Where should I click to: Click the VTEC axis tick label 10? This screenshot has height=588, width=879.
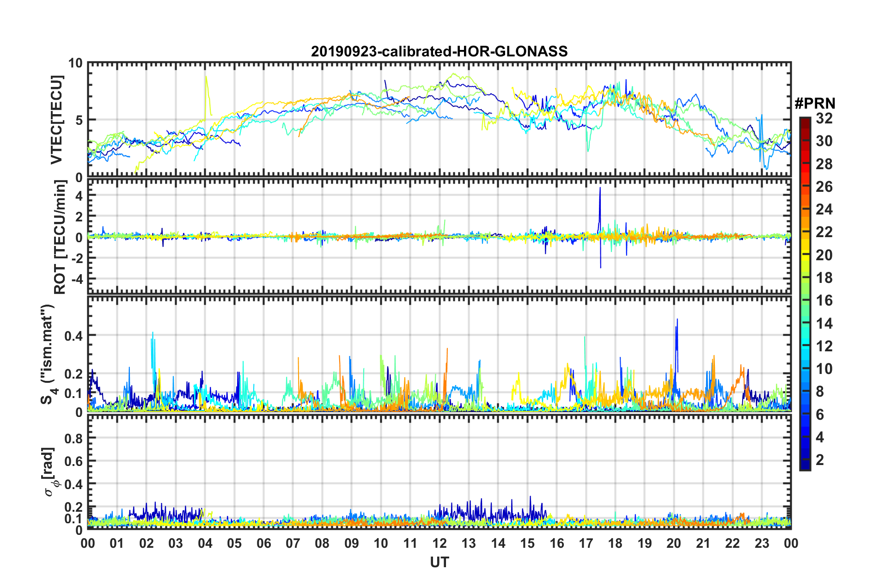[75, 63]
